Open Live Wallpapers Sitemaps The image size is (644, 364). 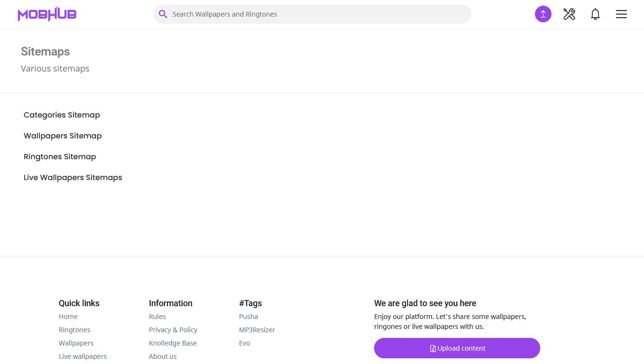(x=73, y=177)
